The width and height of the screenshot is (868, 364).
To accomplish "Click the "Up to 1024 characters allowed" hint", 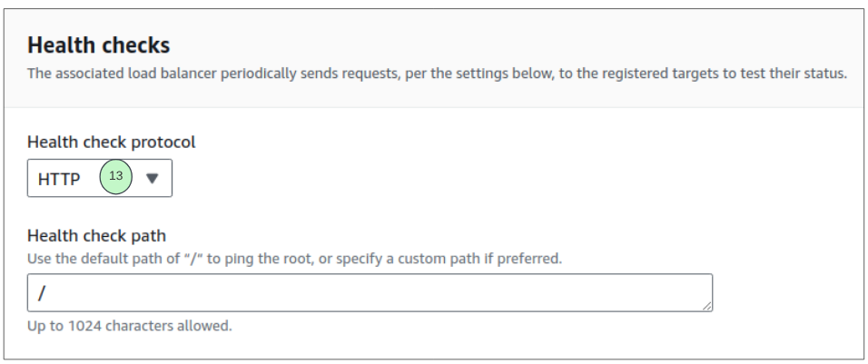I will 130,326.
